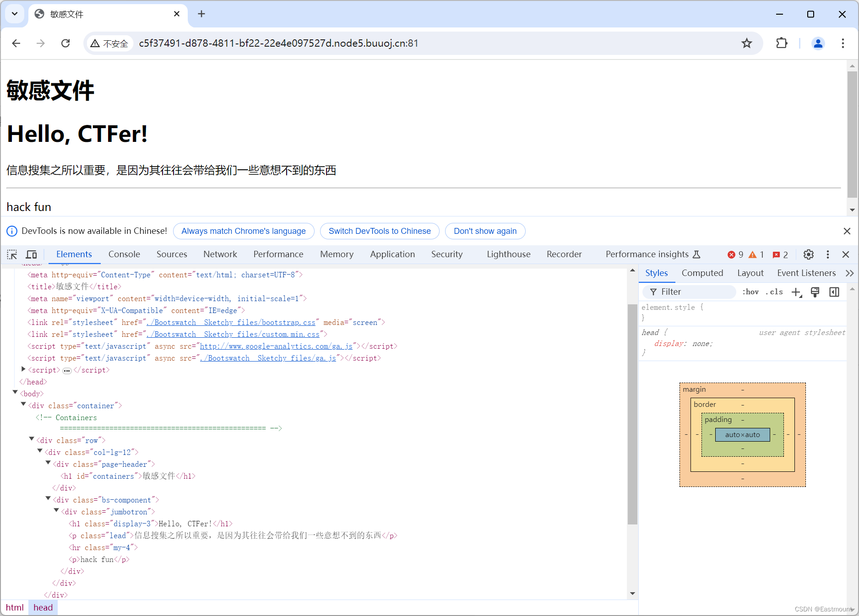Screen dimensions: 859x616
Task: Open the Lighthouse tab
Action: [509, 254]
